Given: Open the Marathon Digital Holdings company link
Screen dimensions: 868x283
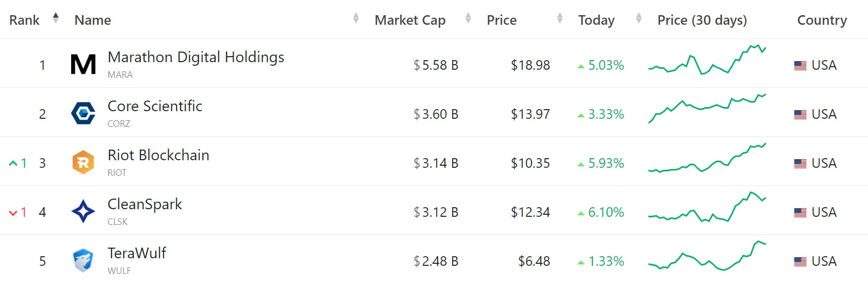Looking at the screenshot, I should [x=196, y=57].
